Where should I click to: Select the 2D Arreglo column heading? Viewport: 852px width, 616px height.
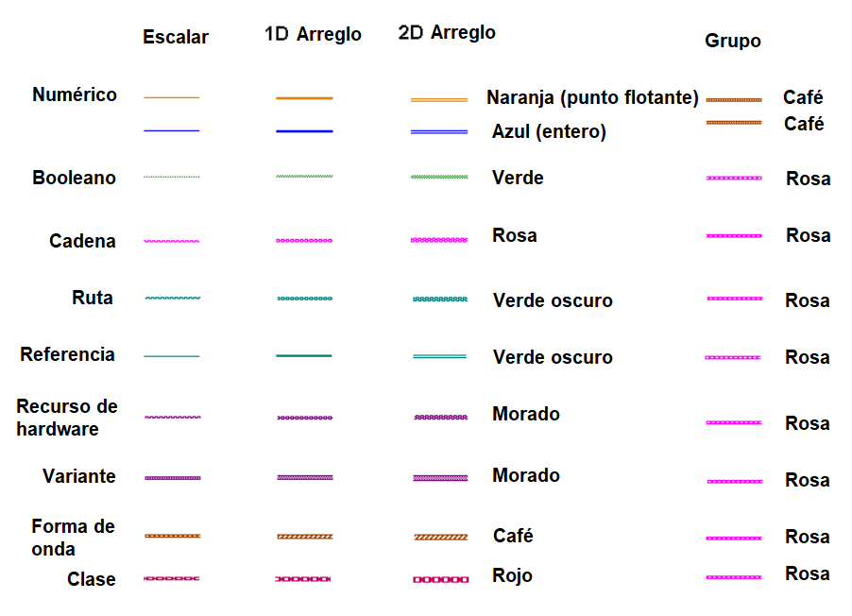coord(447,33)
